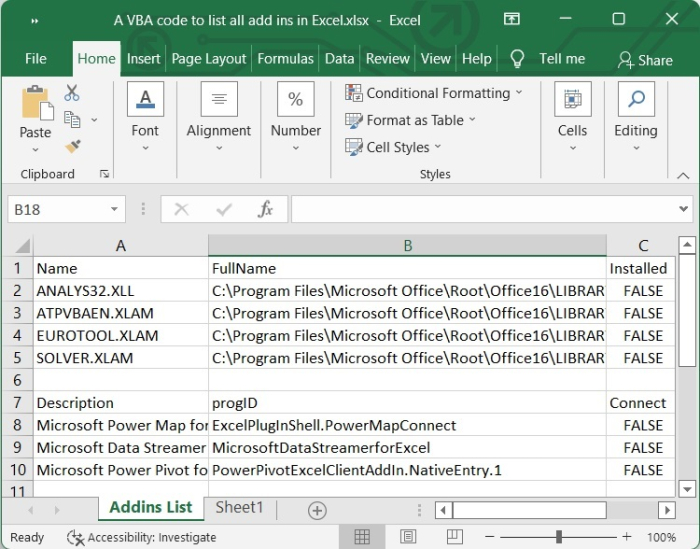700x549 pixels.
Task: Switch to the Sheet1 worksheet tab
Action: point(240,508)
